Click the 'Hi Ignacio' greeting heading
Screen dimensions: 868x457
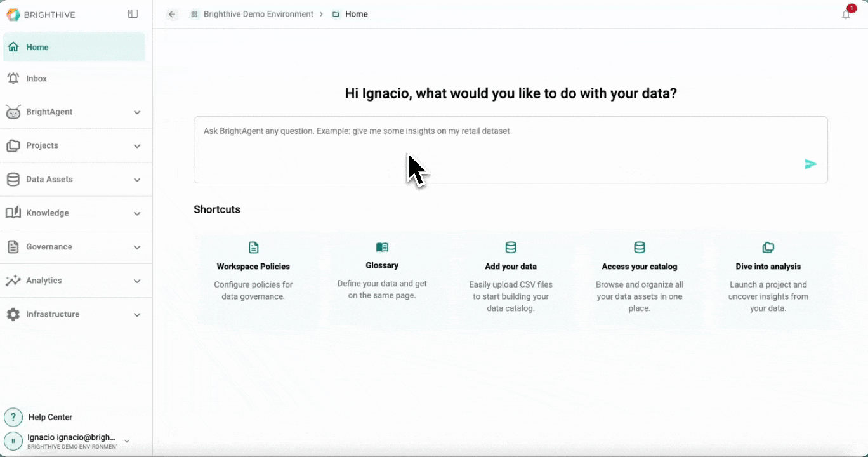(511, 93)
